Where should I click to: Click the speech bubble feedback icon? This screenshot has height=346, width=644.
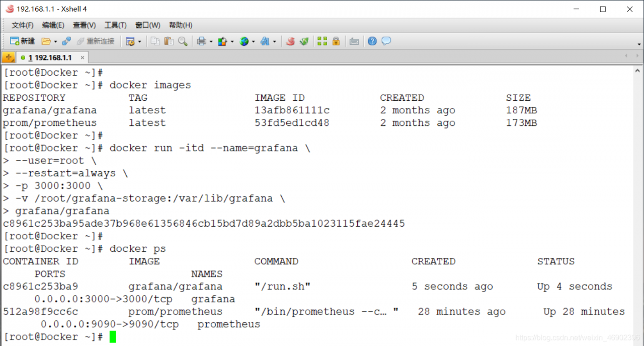(x=386, y=41)
